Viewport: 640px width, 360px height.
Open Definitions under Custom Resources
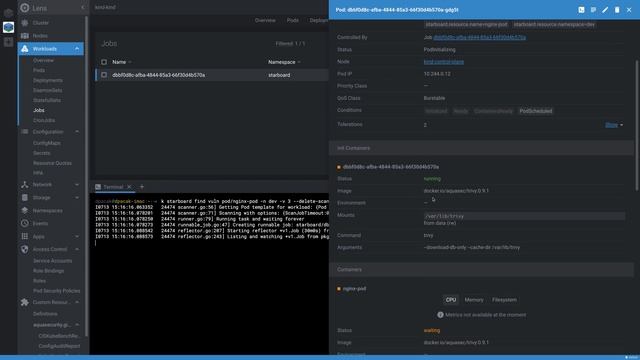[x=45, y=314]
